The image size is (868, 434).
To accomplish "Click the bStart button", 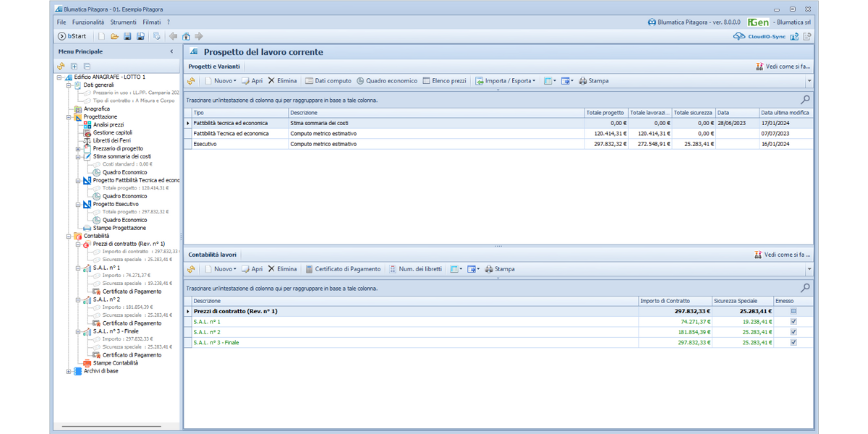I will pyautogui.click(x=72, y=36).
